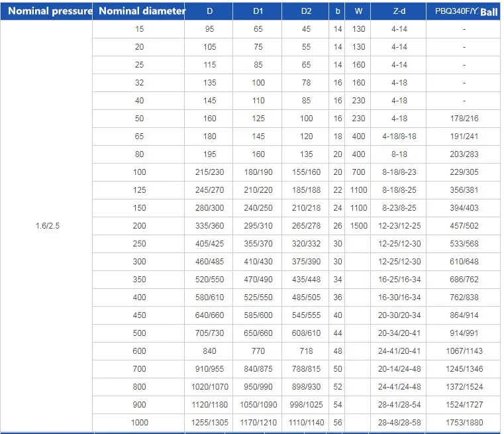Click the "533/568" cell
This screenshot has height=434, width=504.
pos(464,244)
